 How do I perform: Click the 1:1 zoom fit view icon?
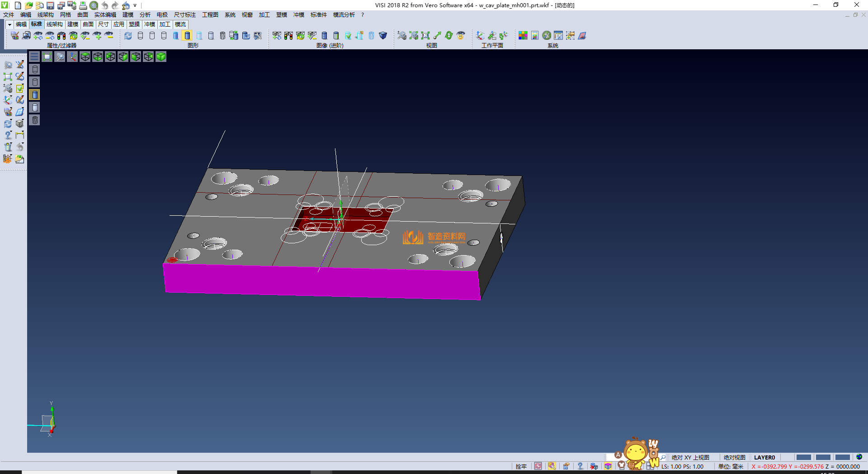point(425,36)
